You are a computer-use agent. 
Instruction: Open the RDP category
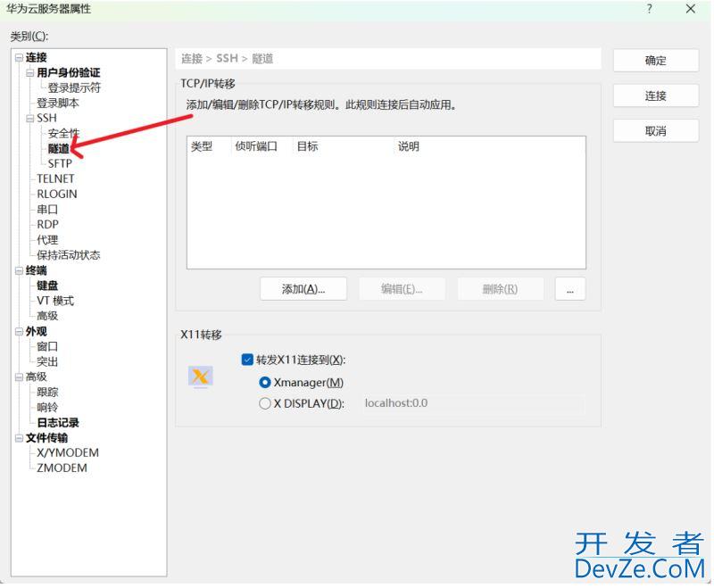(48, 224)
